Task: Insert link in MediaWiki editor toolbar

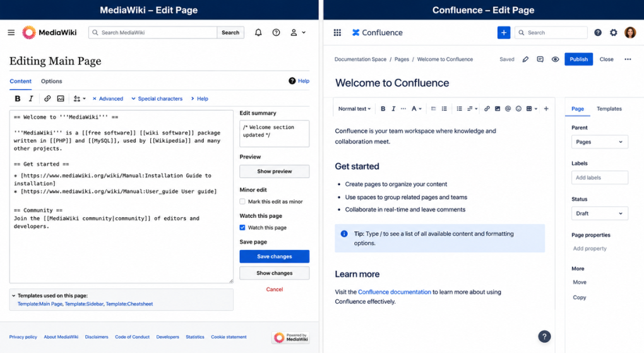Action: pyautogui.click(x=47, y=99)
